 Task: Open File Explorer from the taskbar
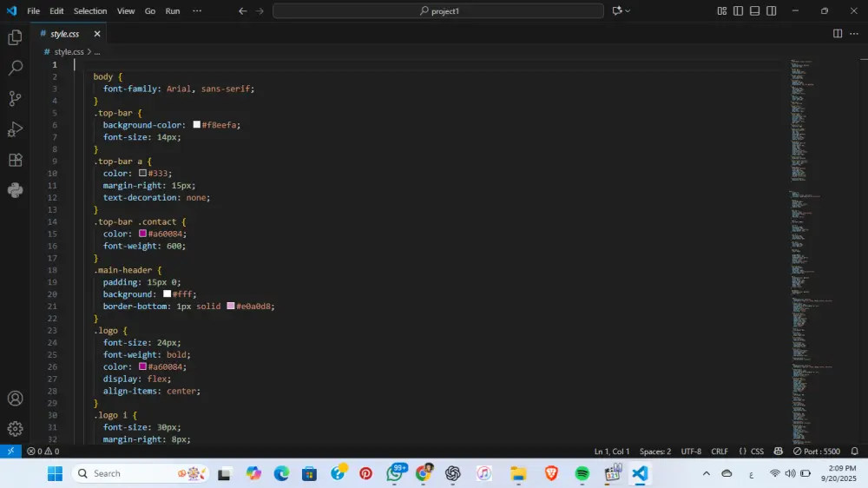pyautogui.click(x=518, y=473)
